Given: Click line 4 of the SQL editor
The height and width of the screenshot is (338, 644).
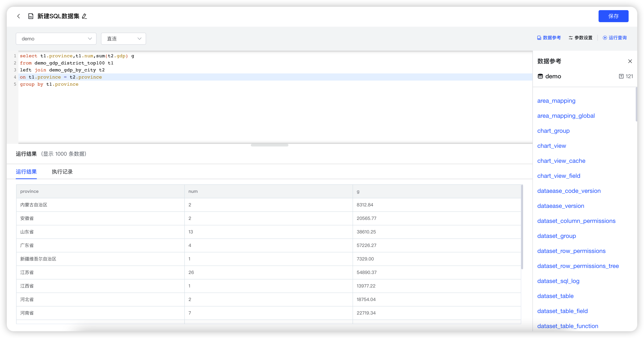Looking at the screenshot, I should (61, 77).
